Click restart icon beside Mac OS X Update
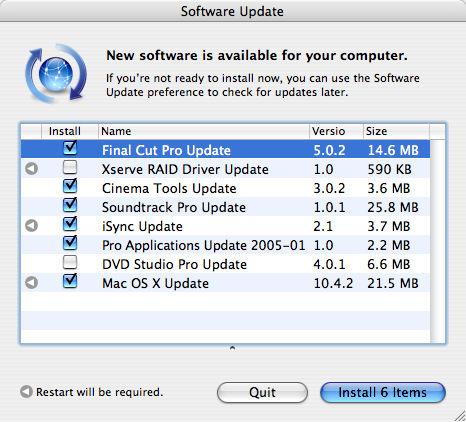466x422 pixels. point(31,283)
